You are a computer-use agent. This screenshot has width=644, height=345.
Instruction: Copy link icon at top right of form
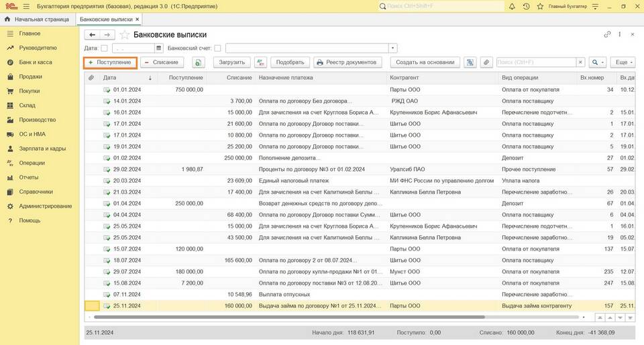[x=607, y=34]
